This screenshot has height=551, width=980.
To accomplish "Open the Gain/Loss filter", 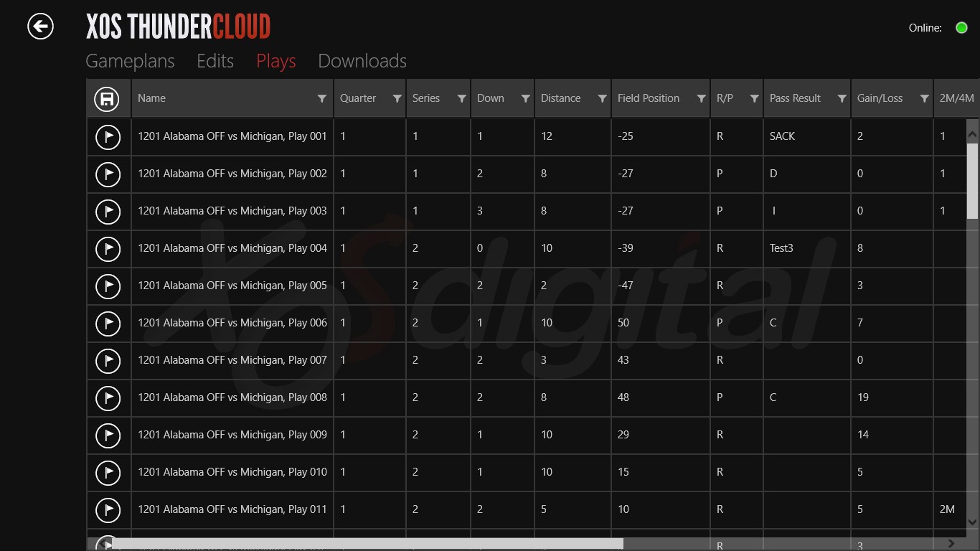I will [x=925, y=98].
